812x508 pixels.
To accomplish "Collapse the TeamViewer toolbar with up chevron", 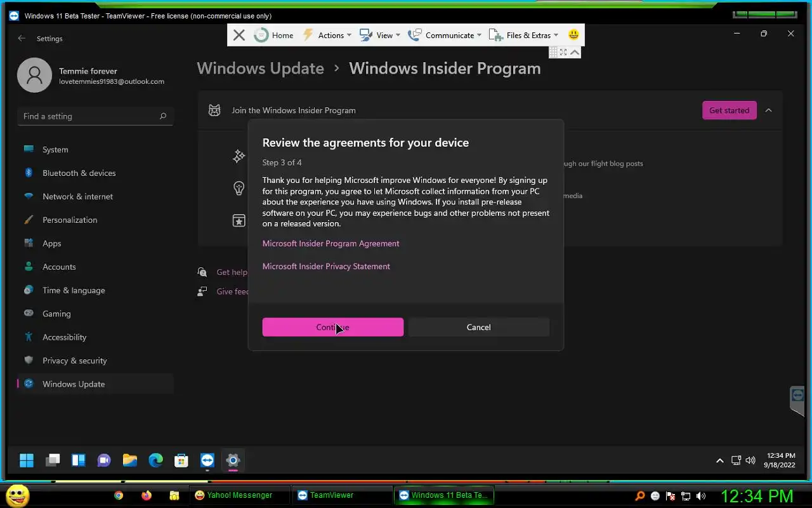I will pos(575,52).
